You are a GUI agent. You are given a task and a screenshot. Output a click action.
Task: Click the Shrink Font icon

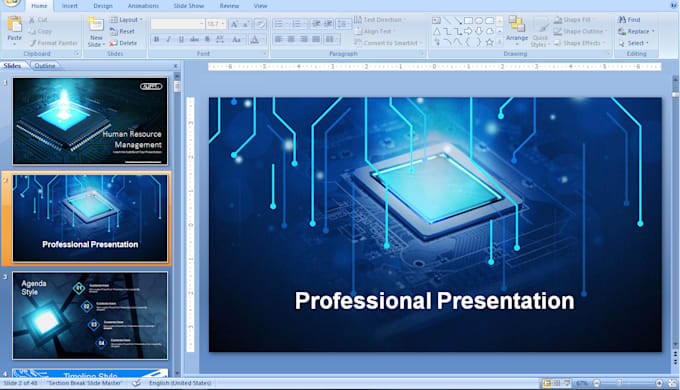[246, 24]
